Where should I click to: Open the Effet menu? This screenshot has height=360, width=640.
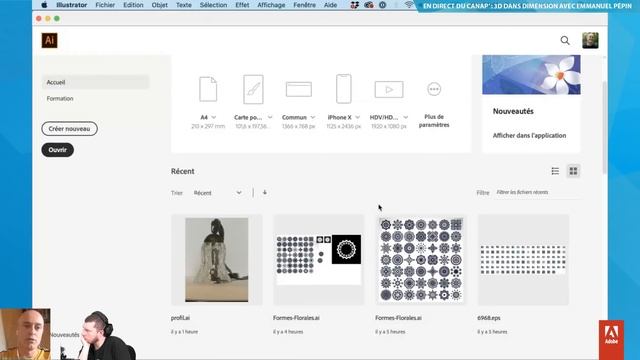point(242,5)
